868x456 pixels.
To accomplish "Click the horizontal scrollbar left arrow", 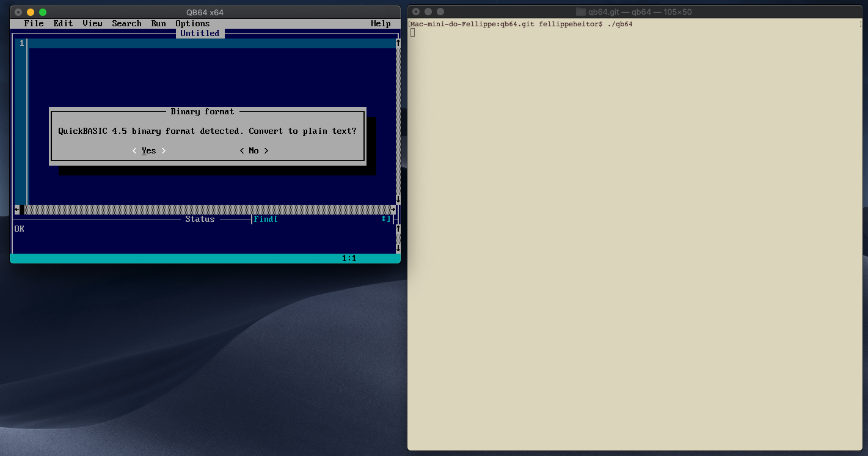I will [x=15, y=210].
